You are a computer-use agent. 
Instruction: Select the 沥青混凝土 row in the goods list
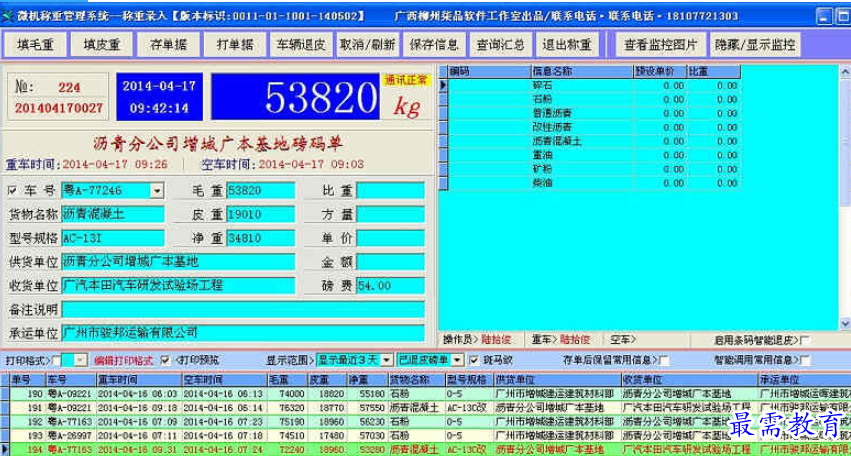590,141
